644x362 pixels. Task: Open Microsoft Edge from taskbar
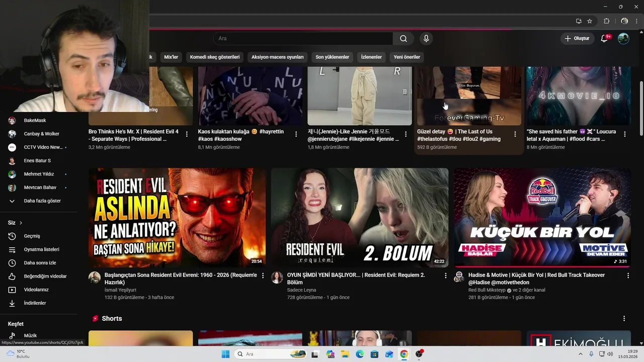(x=360, y=354)
